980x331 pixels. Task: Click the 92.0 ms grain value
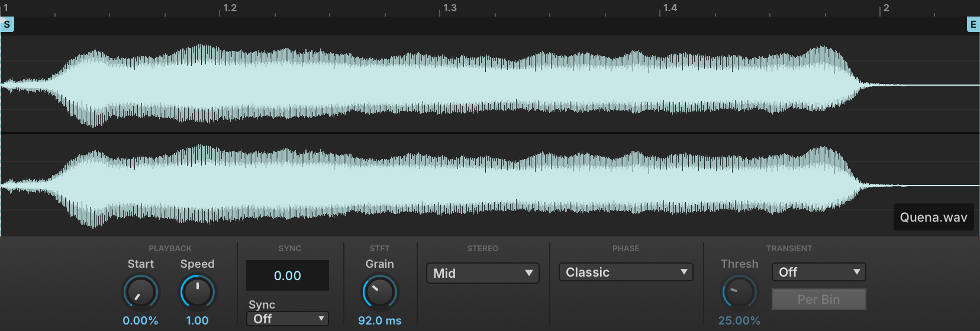click(x=380, y=320)
